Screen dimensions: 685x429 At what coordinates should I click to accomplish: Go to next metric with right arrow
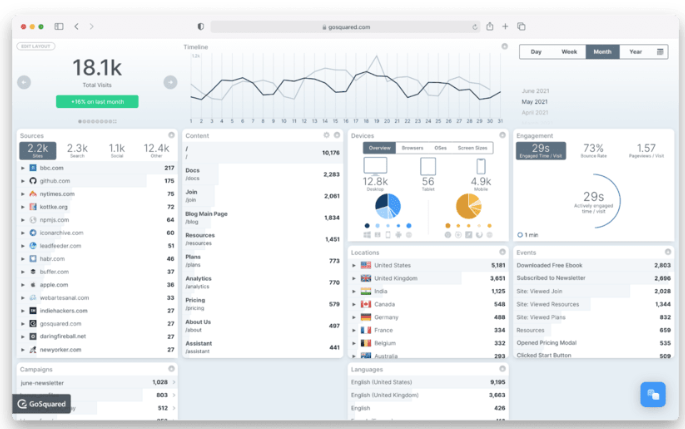pyautogui.click(x=170, y=82)
